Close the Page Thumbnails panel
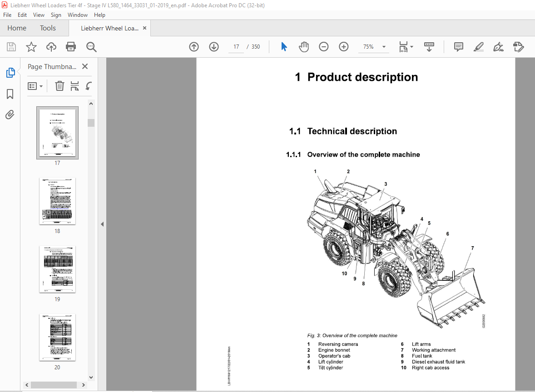Image resolution: width=535 pixels, height=392 pixels. coord(85,66)
